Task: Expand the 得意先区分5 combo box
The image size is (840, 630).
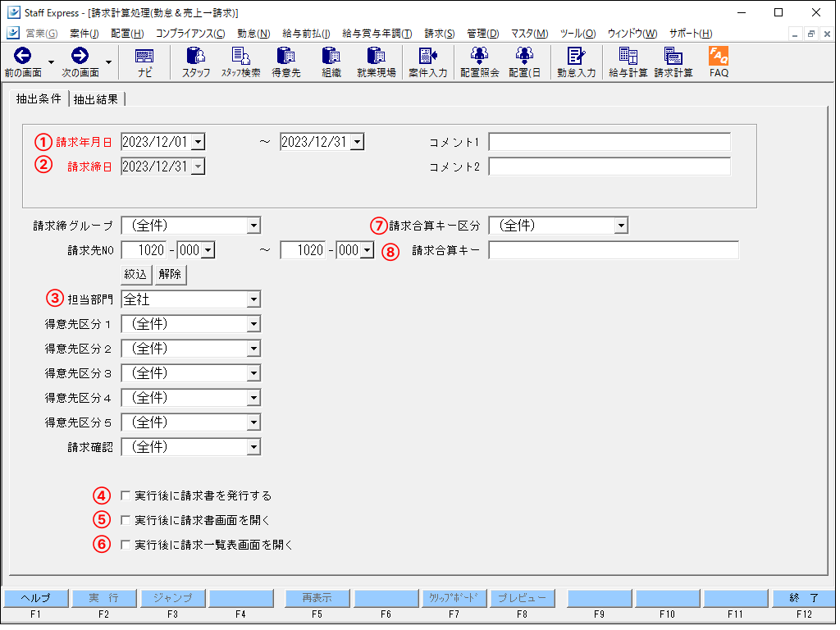Action: pos(254,422)
